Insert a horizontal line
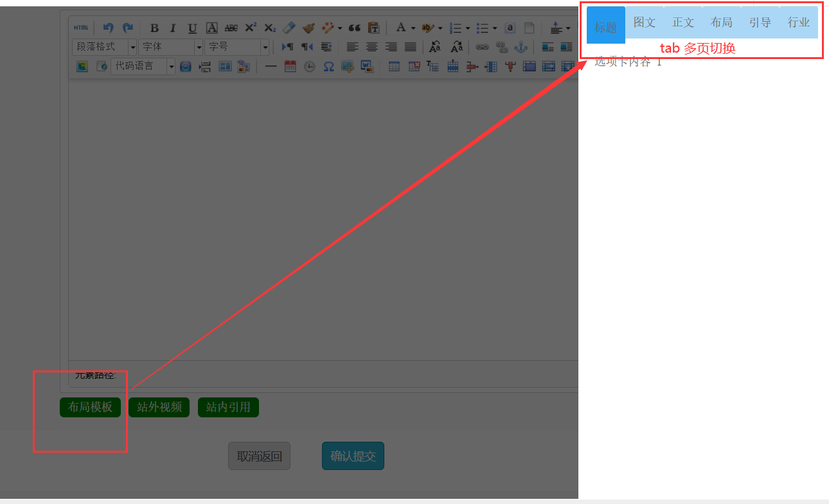The width and height of the screenshot is (829, 504). point(271,66)
